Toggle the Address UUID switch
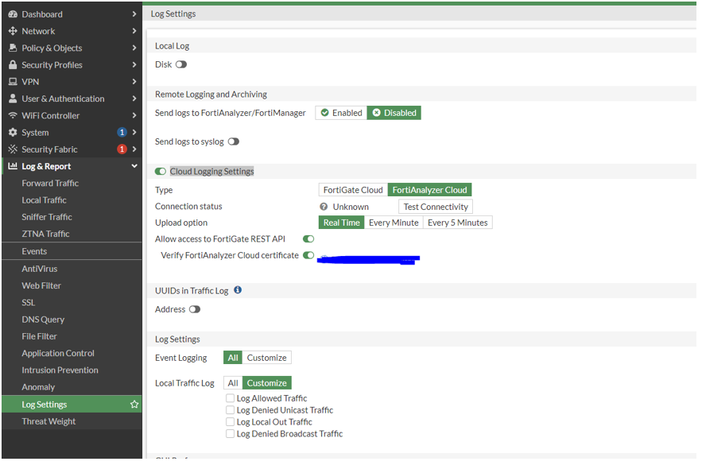Viewport: 702px width, 465px height. coord(194,309)
